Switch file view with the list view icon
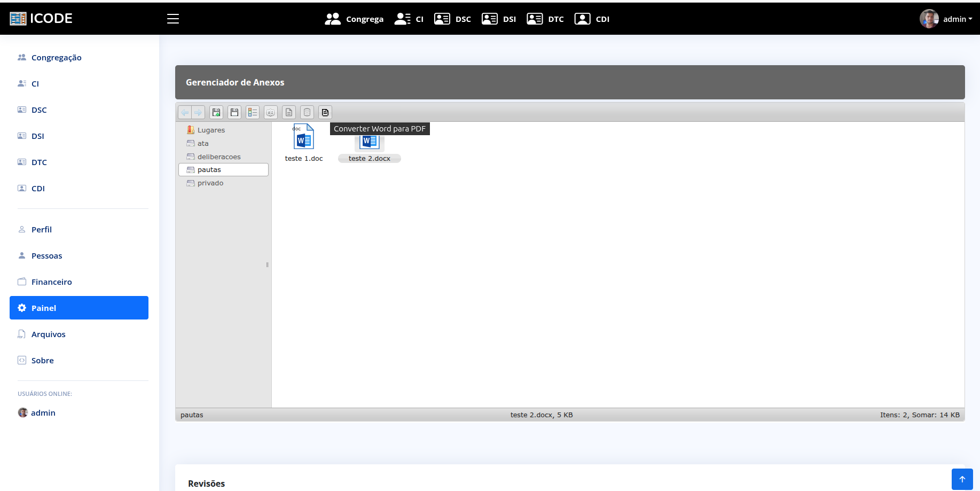Image resolution: width=980 pixels, height=491 pixels. (253, 112)
